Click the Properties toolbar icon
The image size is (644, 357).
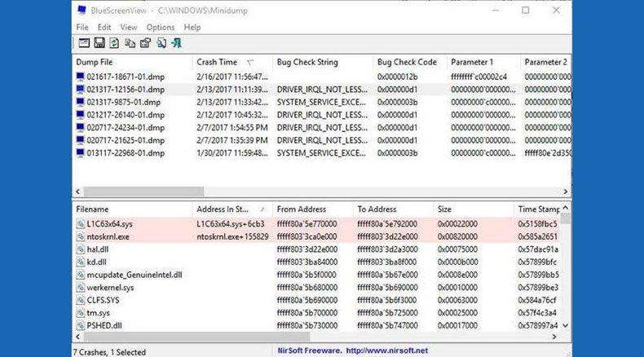pos(145,43)
